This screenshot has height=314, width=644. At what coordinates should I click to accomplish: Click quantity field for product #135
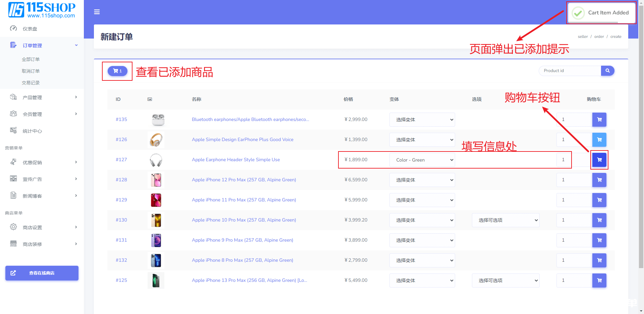coord(574,120)
